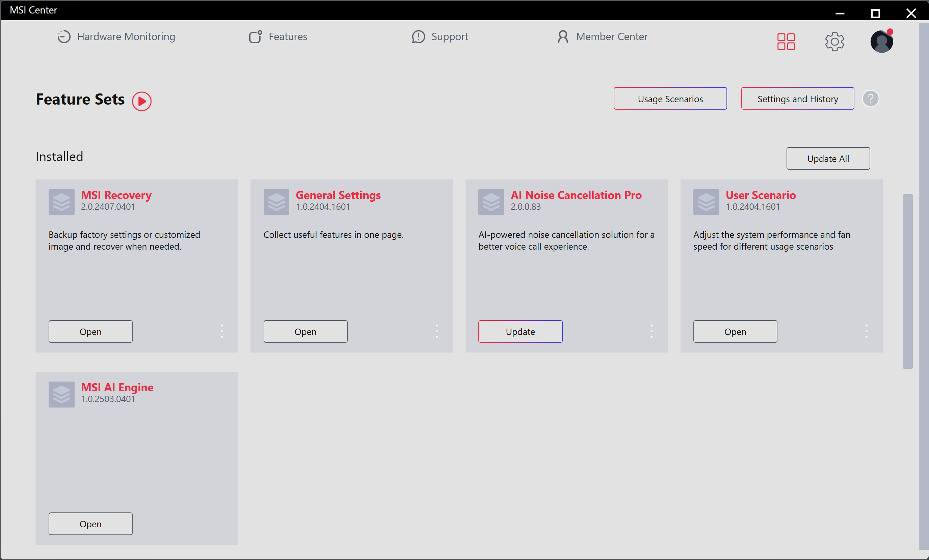Click the question mark help icon
The width and height of the screenshot is (929, 560).
(870, 99)
